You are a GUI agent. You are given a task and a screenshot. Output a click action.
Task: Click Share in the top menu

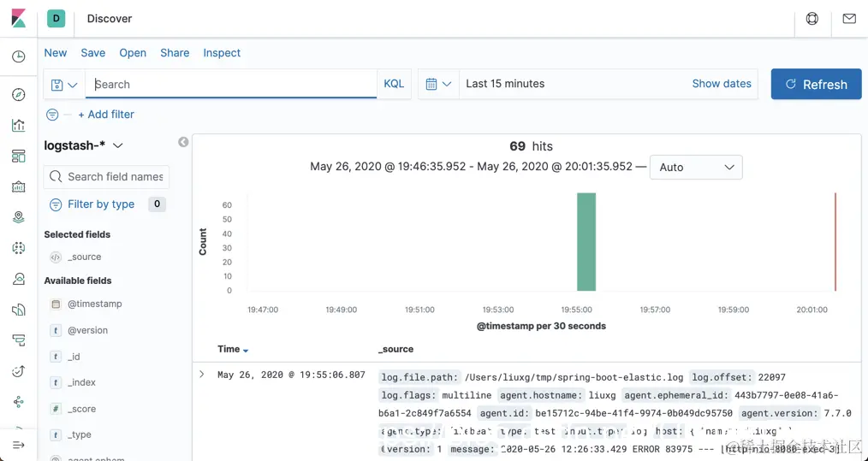[x=175, y=53]
